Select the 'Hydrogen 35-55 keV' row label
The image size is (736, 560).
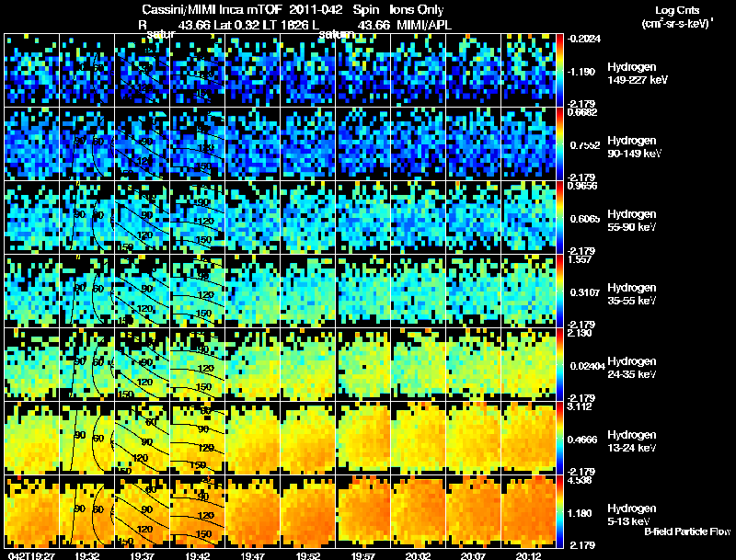(x=632, y=294)
